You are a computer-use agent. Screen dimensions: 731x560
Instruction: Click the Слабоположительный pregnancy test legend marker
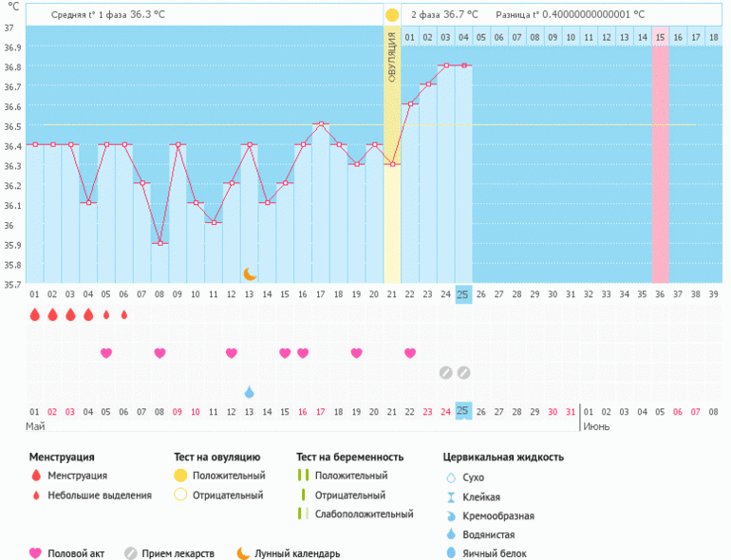point(303,513)
